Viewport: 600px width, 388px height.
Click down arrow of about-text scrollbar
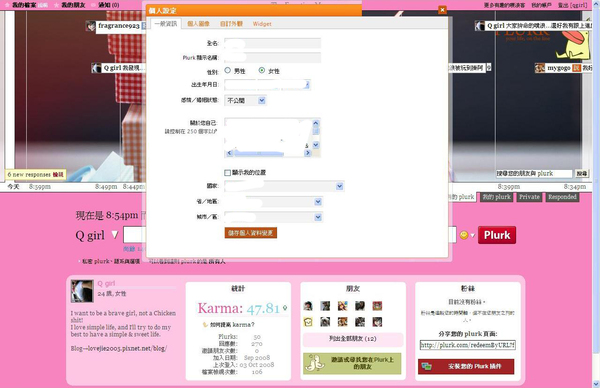pos(316,145)
